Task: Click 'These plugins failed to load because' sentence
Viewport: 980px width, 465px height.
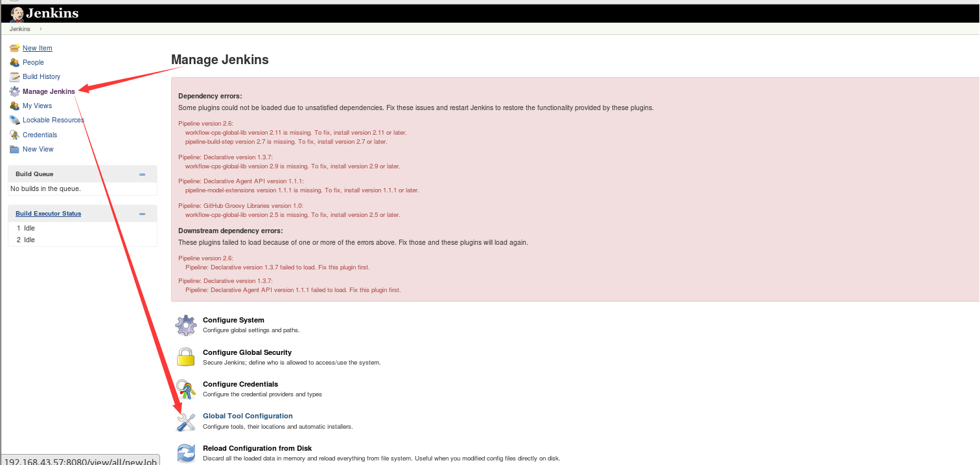Action: click(x=353, y=242)
